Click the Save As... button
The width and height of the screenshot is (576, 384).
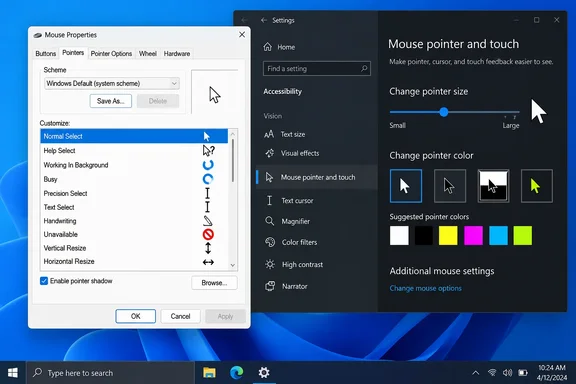click(x=111, y=101)
